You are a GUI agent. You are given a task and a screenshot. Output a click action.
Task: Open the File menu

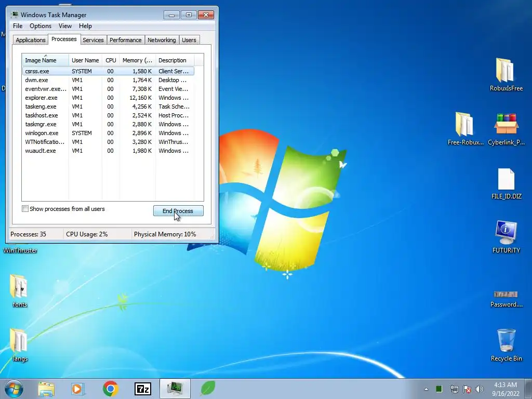pyautogui.click(x=18, y=26)
